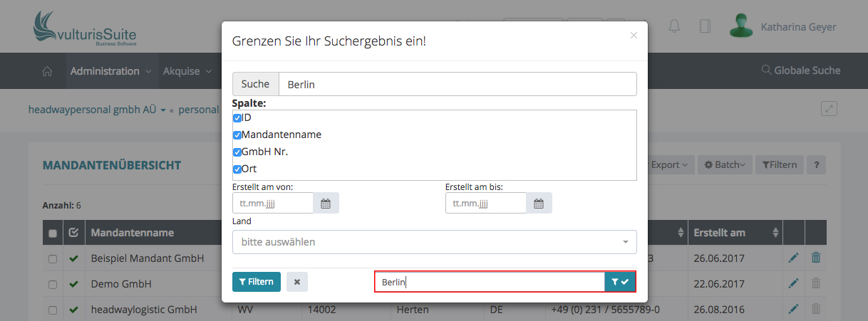
Task: Toggle the Ort column checkbox
Action: click(x=237, y=169)
